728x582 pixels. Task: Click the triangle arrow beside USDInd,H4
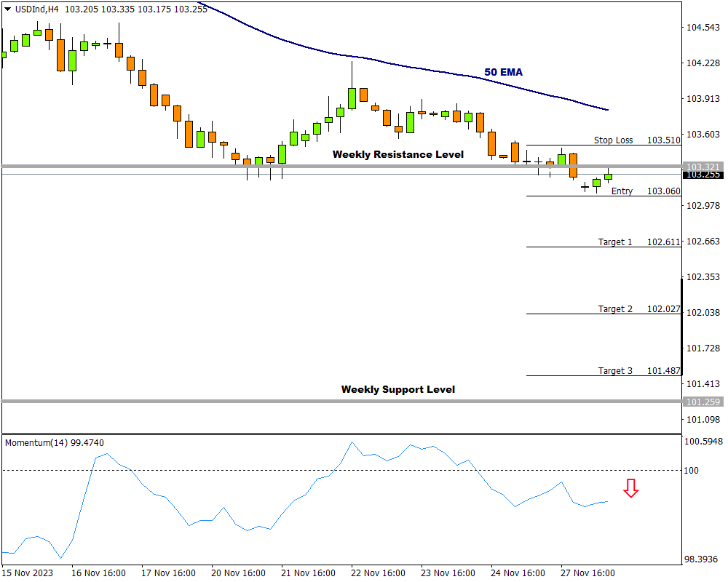click(8, 9)
